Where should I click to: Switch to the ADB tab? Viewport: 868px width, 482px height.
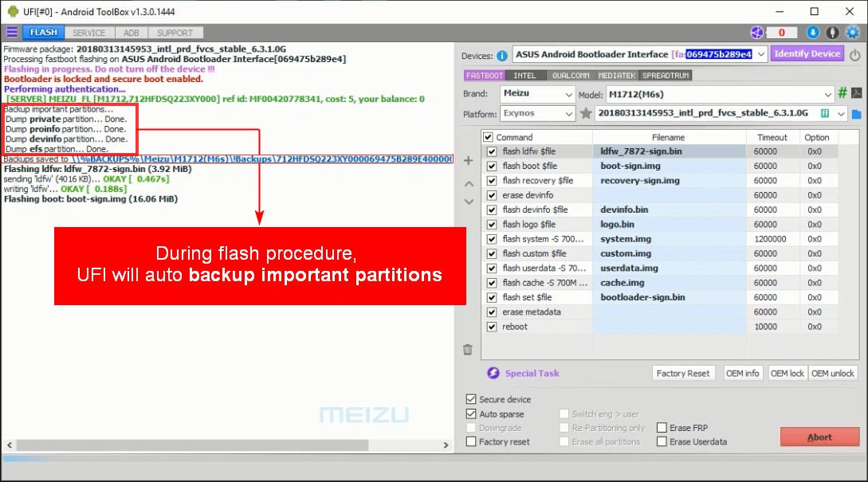tap(132, 33)
